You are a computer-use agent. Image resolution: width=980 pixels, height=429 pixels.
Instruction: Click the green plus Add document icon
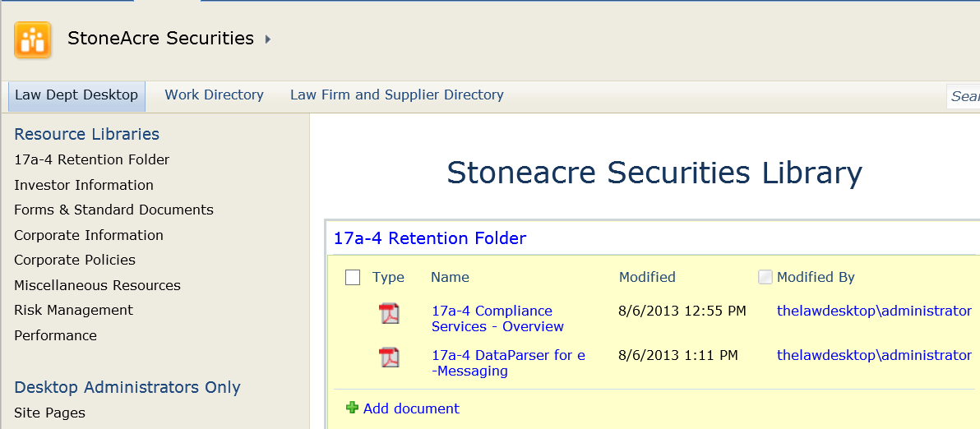(x=353, y=408)
